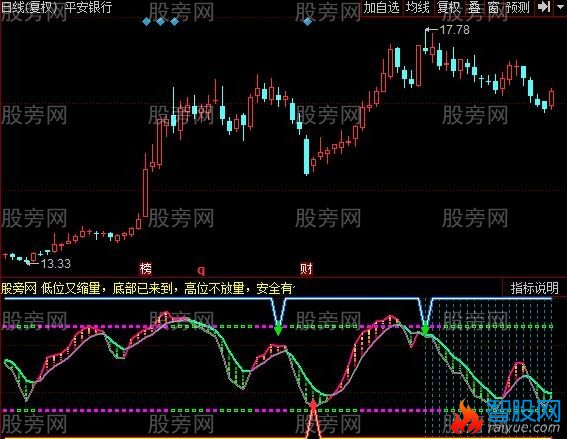Click the indicator title text 低位又缩量
This screenshot has width=567, height=439.
coord(71,288)
